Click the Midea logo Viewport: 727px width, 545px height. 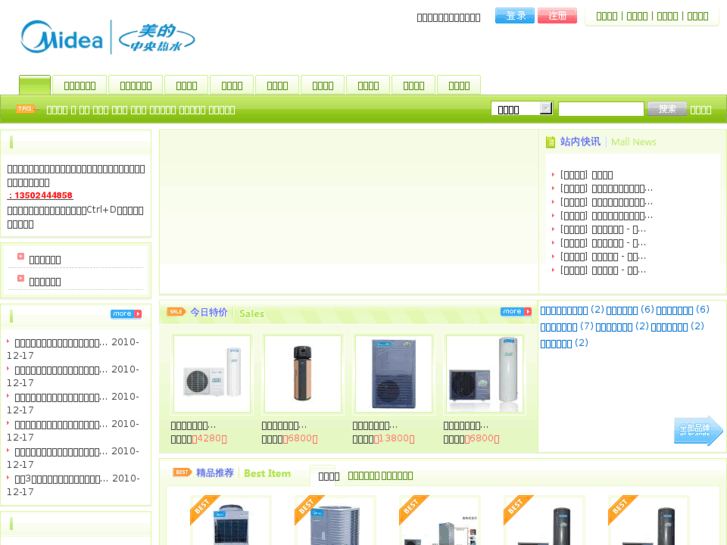tap(62, 37)
